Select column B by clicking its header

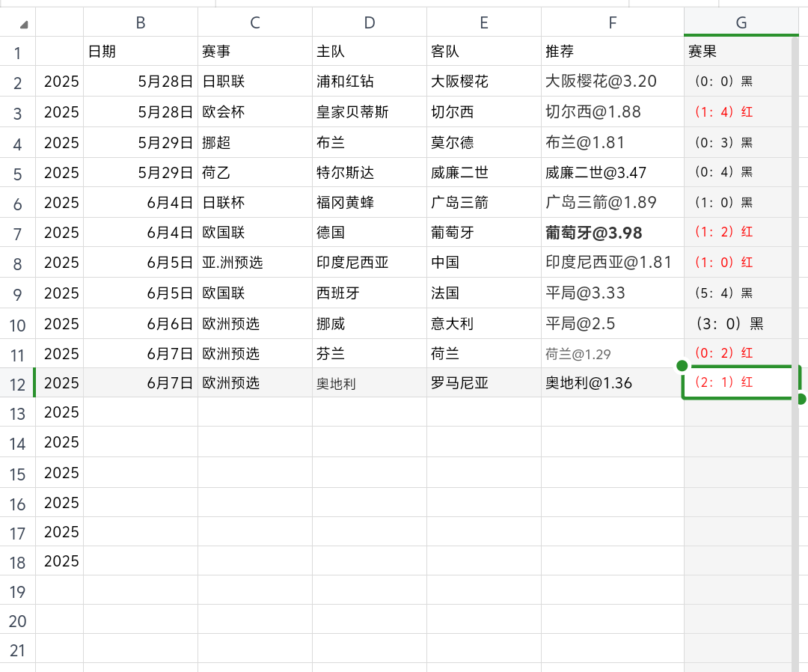(x=140, y=22)
